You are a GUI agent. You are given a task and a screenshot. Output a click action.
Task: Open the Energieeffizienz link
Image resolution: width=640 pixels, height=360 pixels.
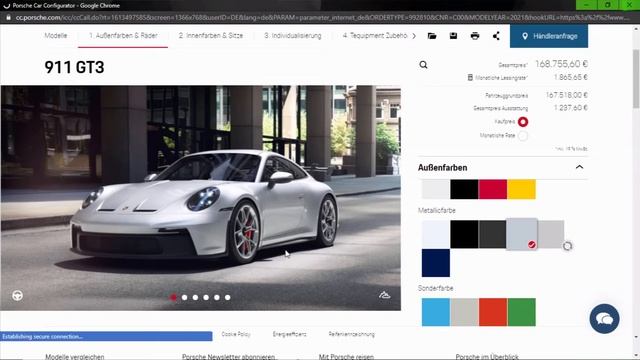point(289,334)
